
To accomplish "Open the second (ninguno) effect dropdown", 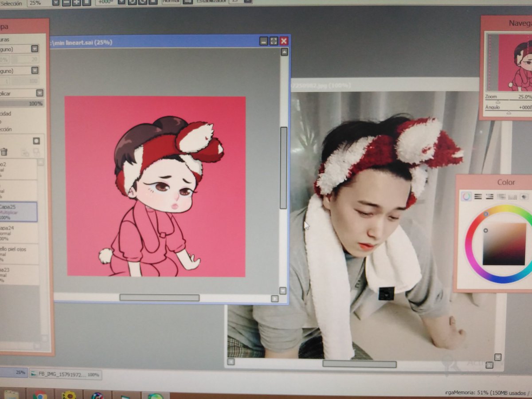I will pyautogui.click(x=35, y=70).
